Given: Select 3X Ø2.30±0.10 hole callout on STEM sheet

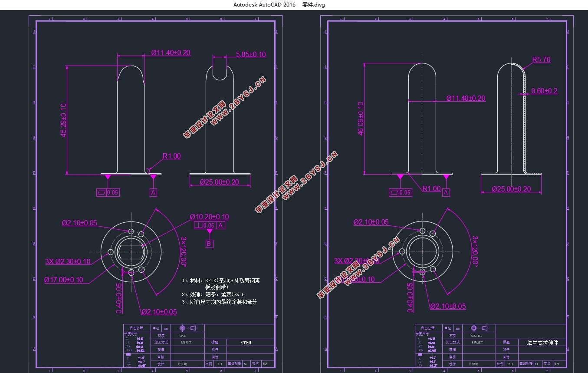Looking at the screenshot, I should tap(68, 261).
